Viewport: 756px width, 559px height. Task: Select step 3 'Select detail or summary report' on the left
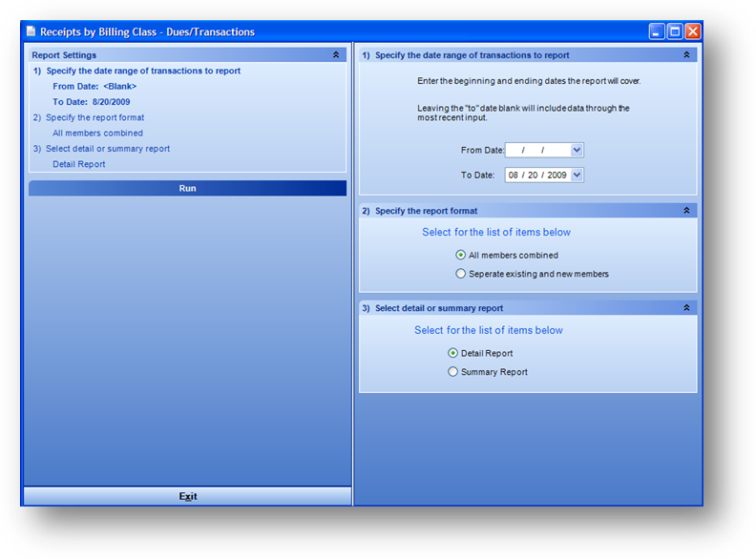coord(101,149)
